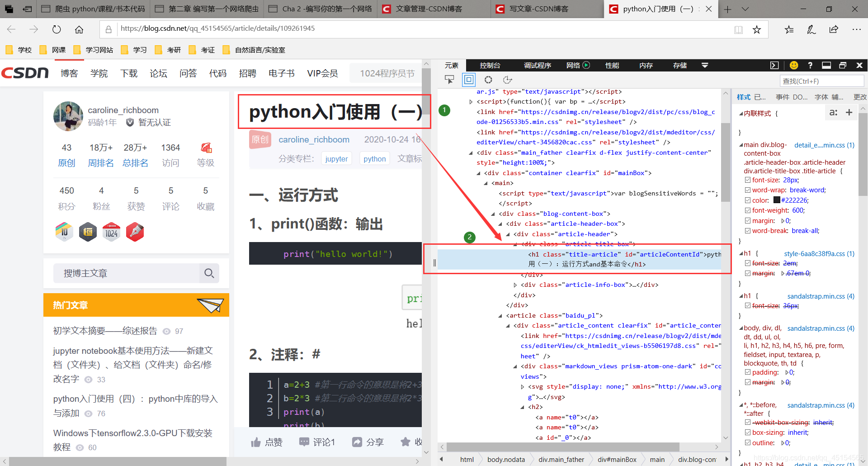Add page to favorites star icon
868x466 pixels.
757,30
